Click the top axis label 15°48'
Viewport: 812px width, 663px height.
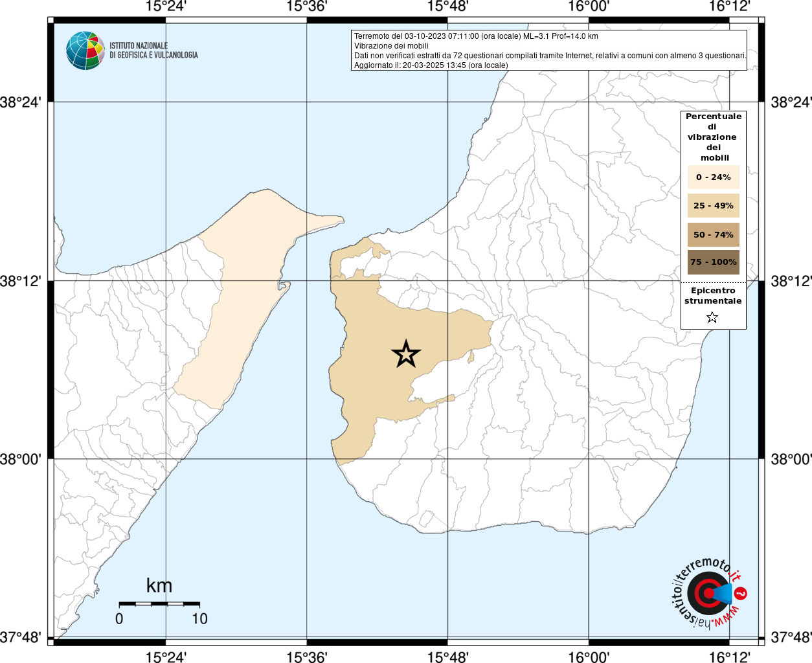coord(447,6)
